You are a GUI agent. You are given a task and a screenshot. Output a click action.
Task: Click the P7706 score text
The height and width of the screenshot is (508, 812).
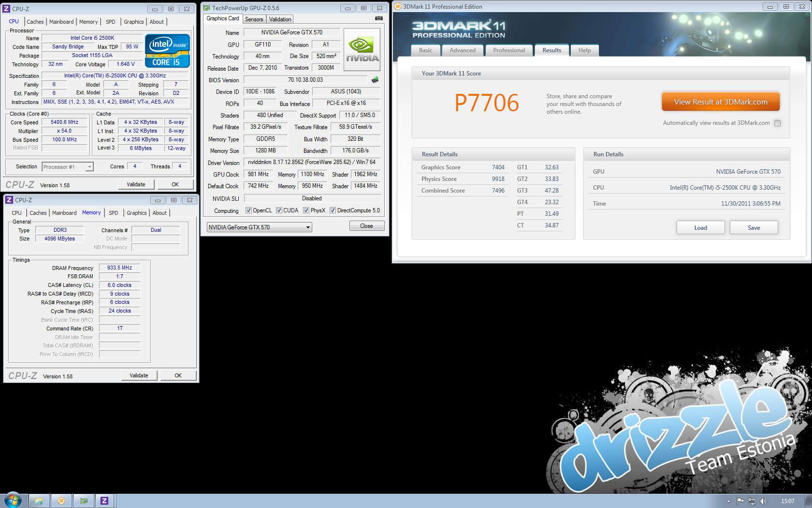pyautogui.click(x=487, y=103)
